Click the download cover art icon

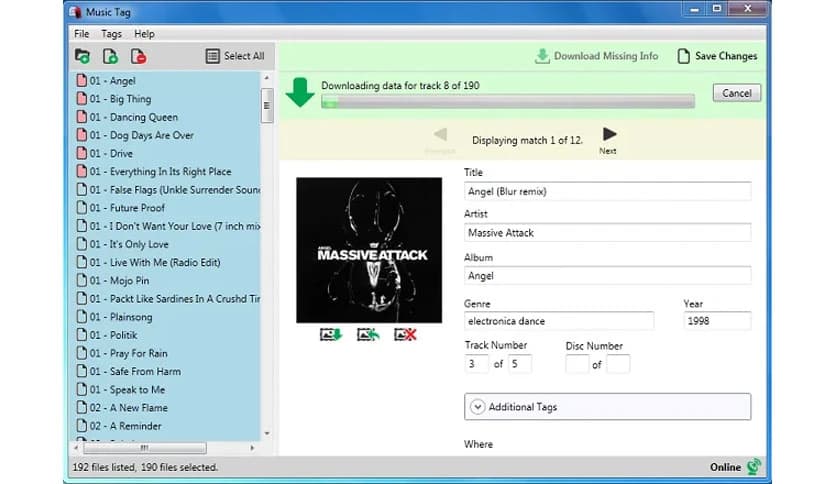[x=331, y=335]
